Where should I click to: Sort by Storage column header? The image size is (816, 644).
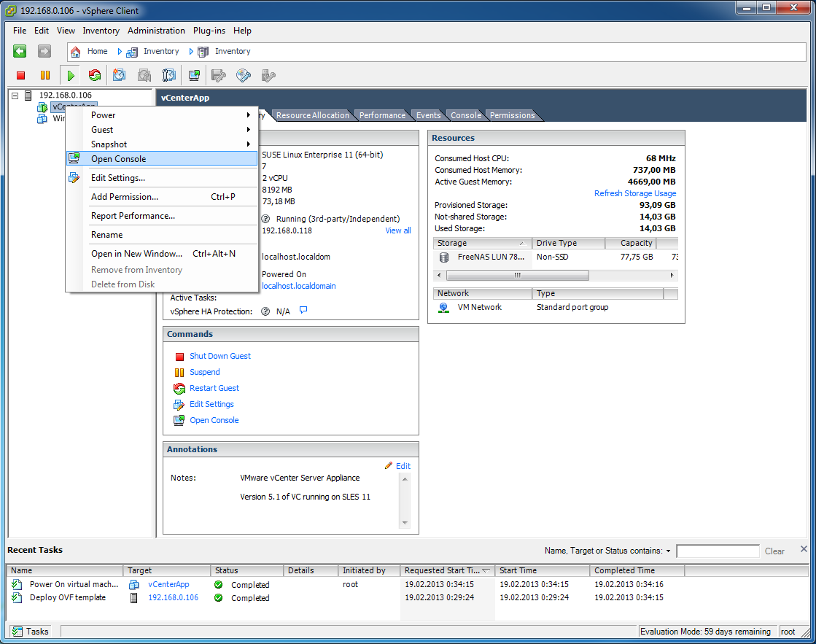click(482, 243)
